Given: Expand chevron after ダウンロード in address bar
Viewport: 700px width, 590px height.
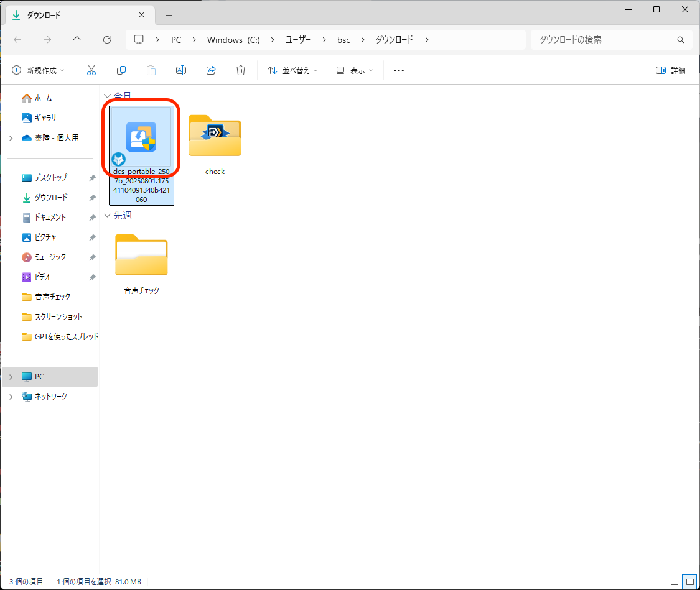Looking at the screenshot, I should point(427,40).
